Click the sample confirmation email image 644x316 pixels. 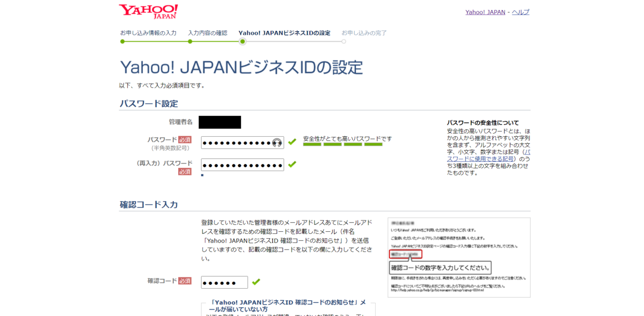(459, 258)
